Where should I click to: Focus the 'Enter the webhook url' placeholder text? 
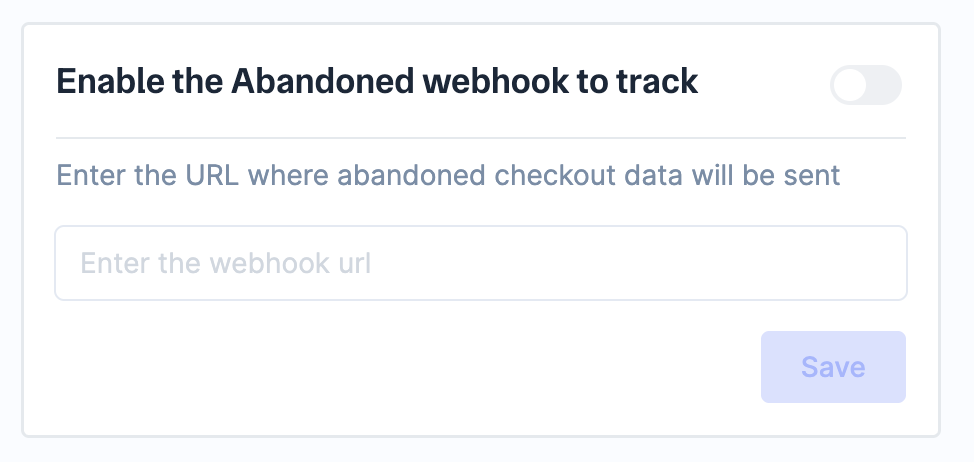coord(226,263)
